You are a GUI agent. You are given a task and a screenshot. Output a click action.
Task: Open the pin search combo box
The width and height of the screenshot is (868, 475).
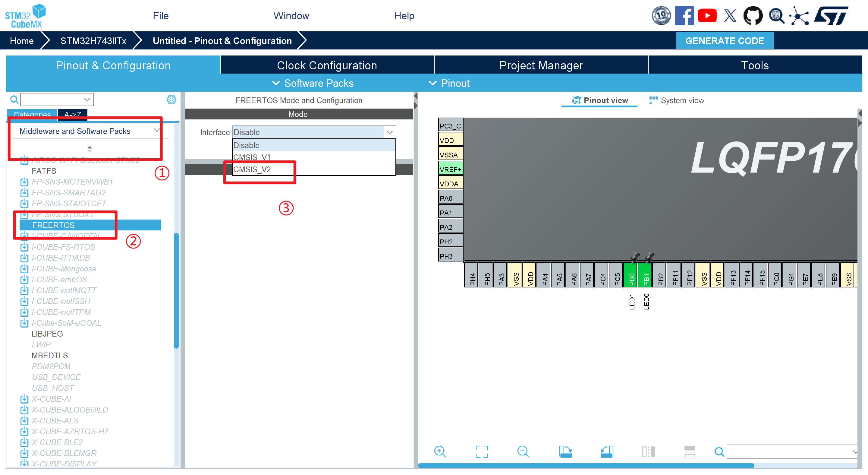(792, 452)
